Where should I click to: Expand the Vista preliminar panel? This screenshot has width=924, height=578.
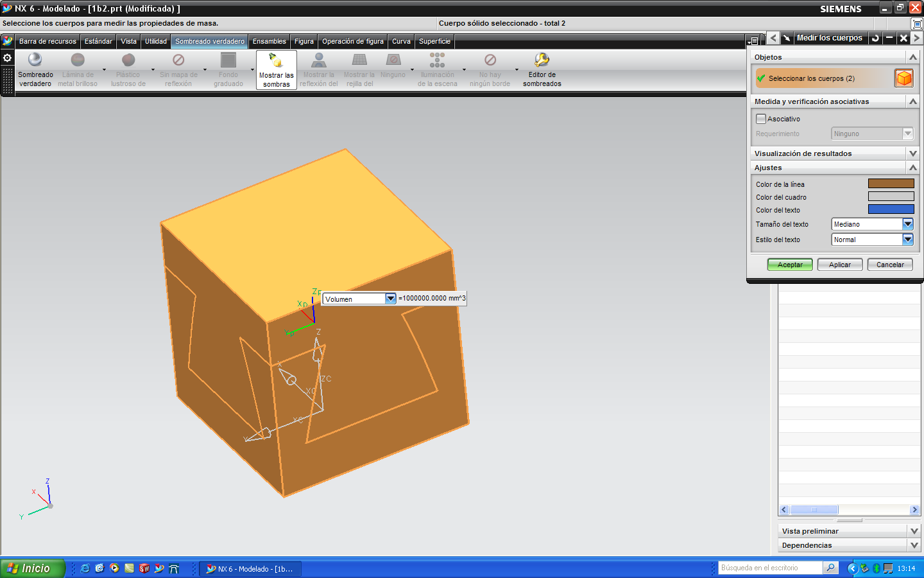point(914,531)
